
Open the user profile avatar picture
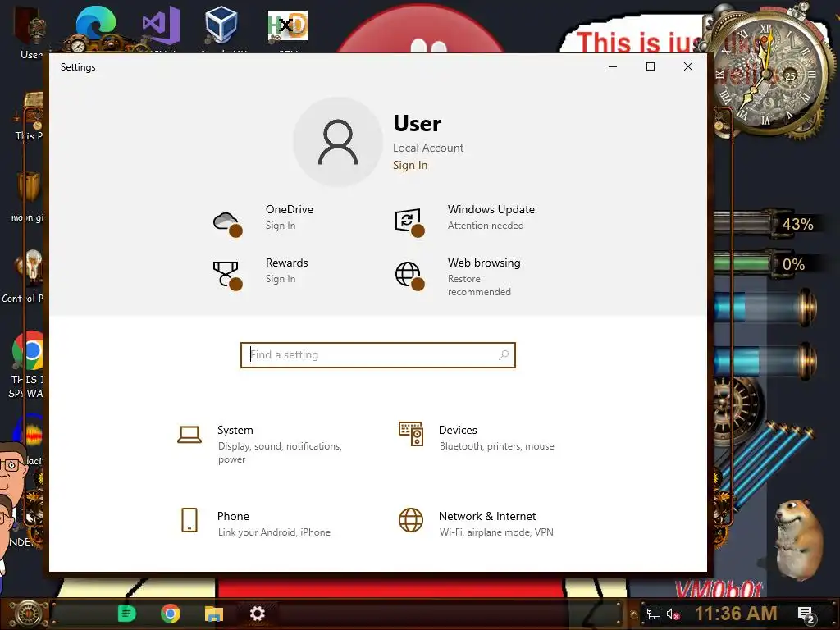338,142
